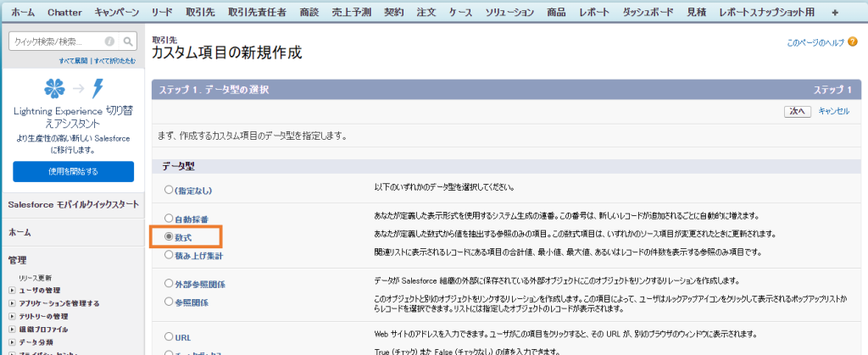Click the 次へ button
Viewport: 868px width, 355px height.
(x=798, y=111)
